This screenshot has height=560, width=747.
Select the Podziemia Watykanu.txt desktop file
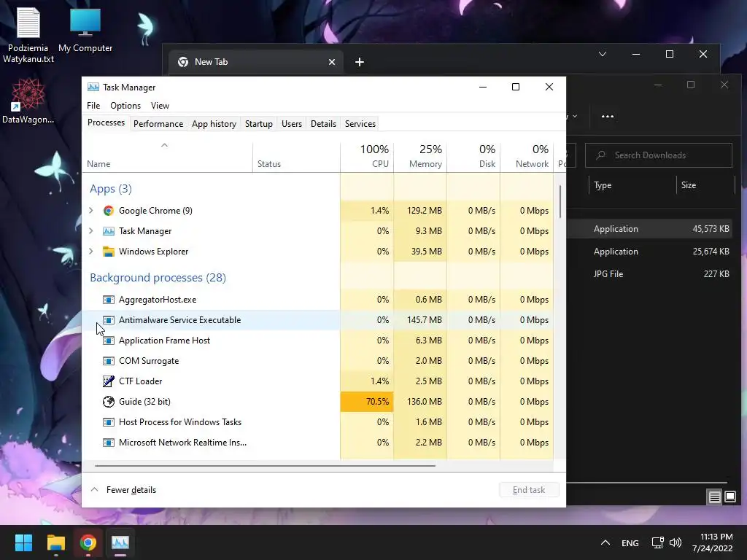pyautogui.click(x=28, y=35)
